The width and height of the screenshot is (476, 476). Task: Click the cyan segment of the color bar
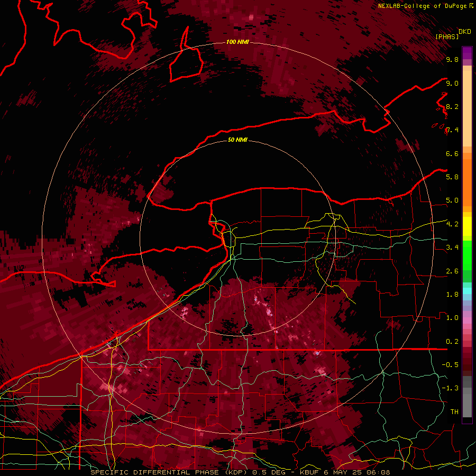click(467, 290)
